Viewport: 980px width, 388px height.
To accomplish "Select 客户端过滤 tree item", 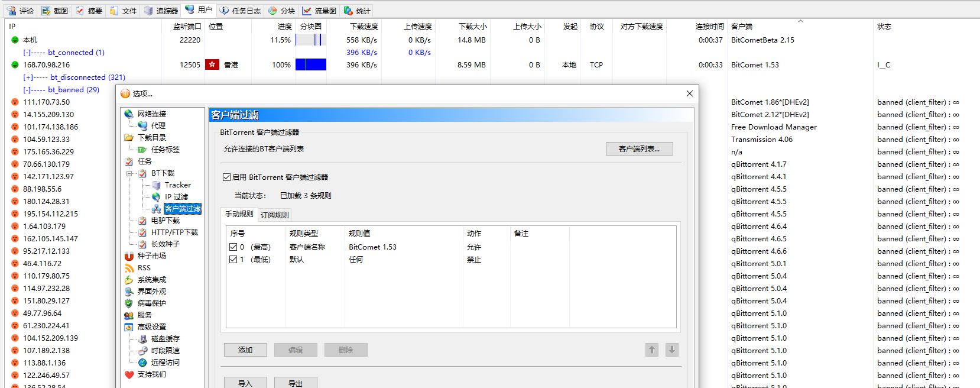I will [x=183, y=209].
